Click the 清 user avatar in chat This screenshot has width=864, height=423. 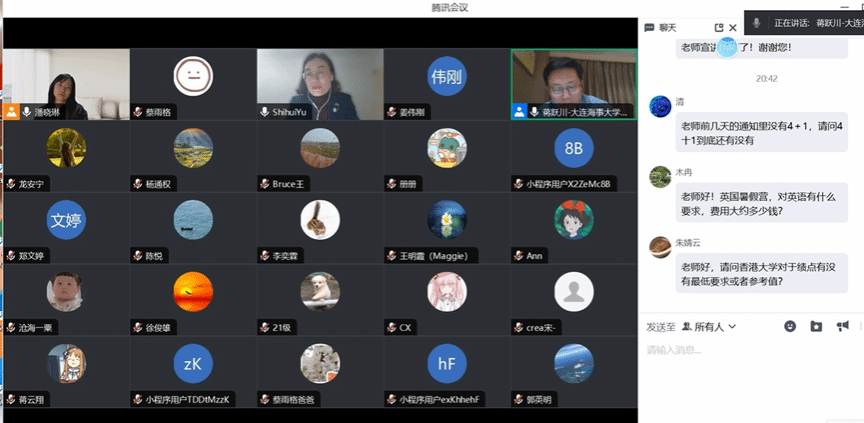point(660,106)
